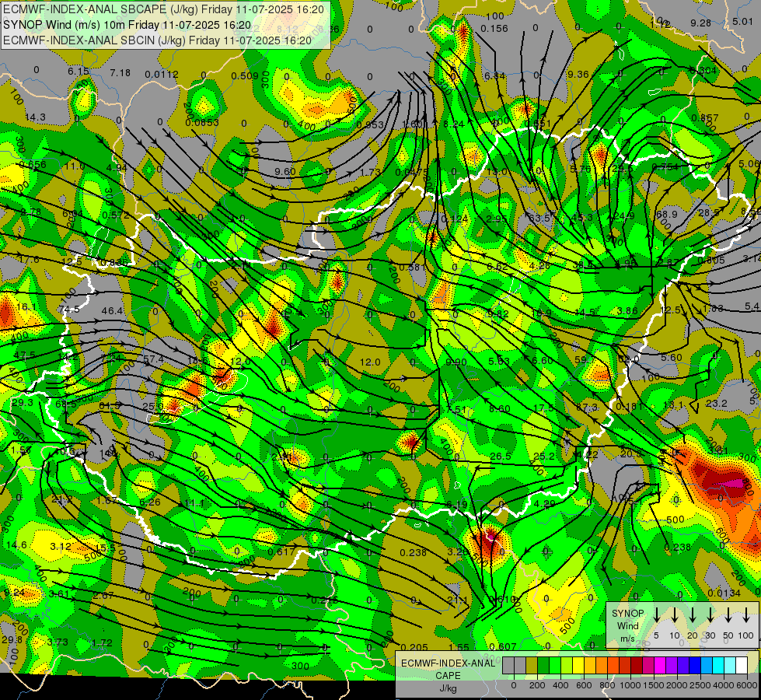
Task: Click the map value 4.29
Action: [544, 504]
